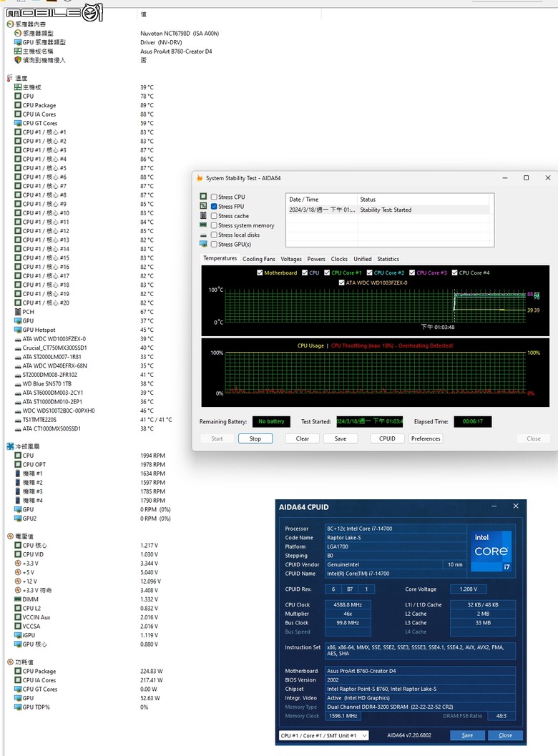Enable Stress system memory checkbox
The image size is (558, 756).
(214, 225)
